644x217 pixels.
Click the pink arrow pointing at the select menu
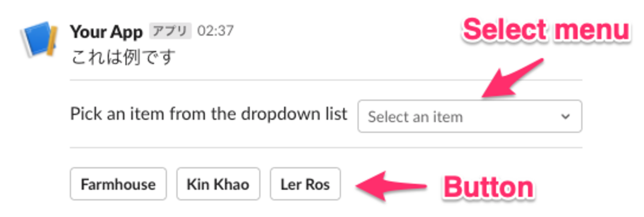[x=512, y=77]
